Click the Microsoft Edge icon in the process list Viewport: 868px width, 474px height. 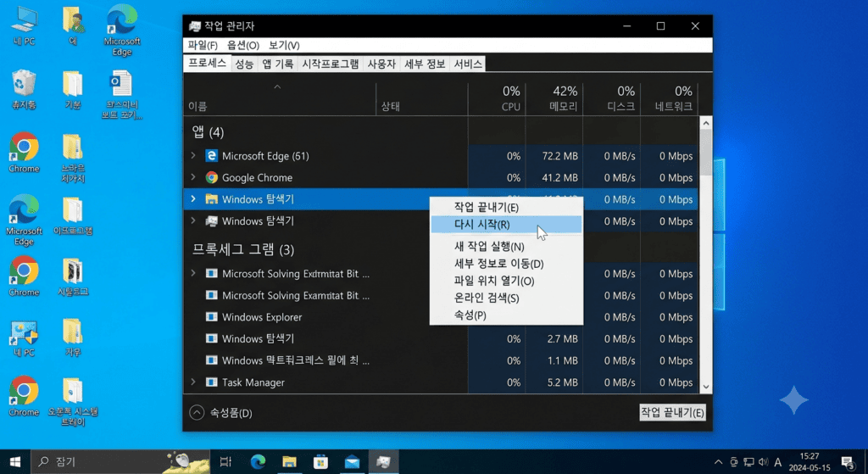click(x=211, y=156)
